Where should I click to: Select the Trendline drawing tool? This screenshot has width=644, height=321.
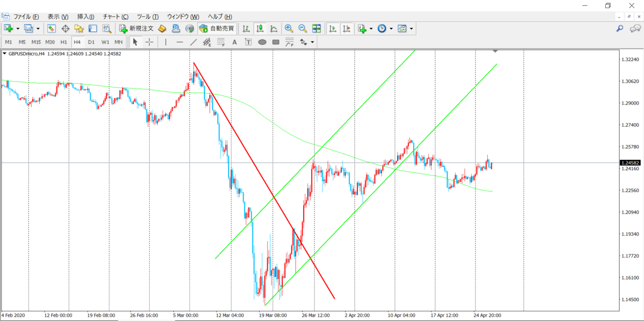pos(193,42)
